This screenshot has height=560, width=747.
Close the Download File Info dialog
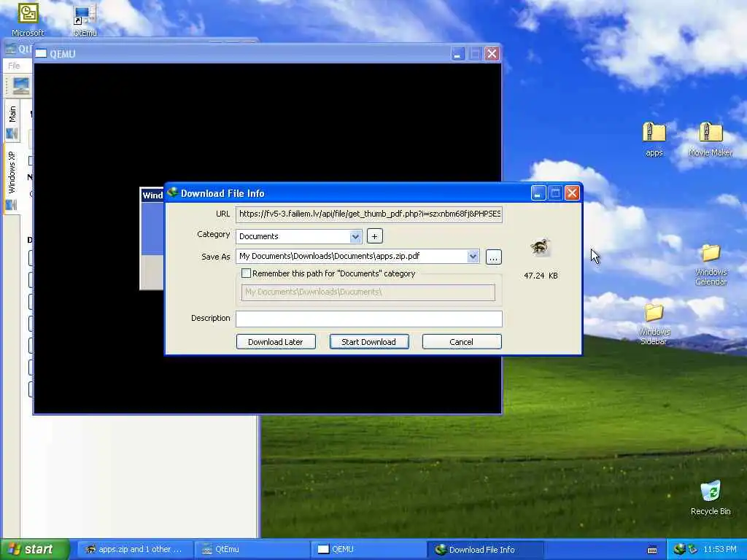tap(572, 192)
